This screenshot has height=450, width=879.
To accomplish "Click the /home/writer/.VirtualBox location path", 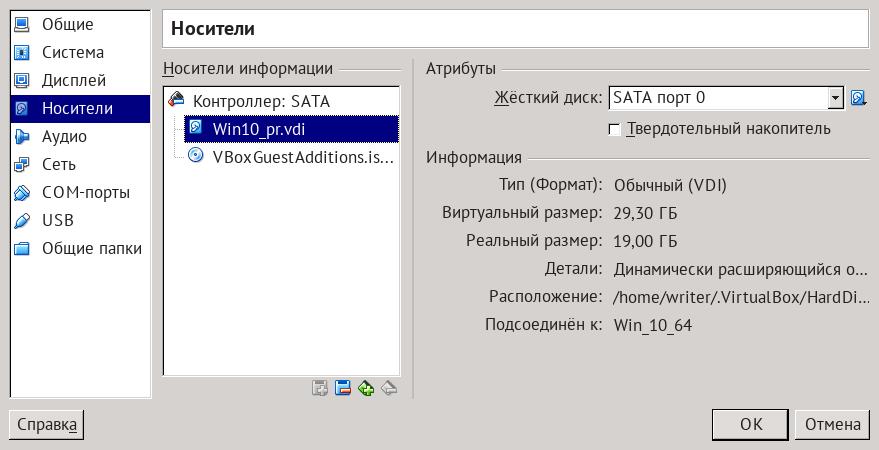I will (x=741, y=298).
